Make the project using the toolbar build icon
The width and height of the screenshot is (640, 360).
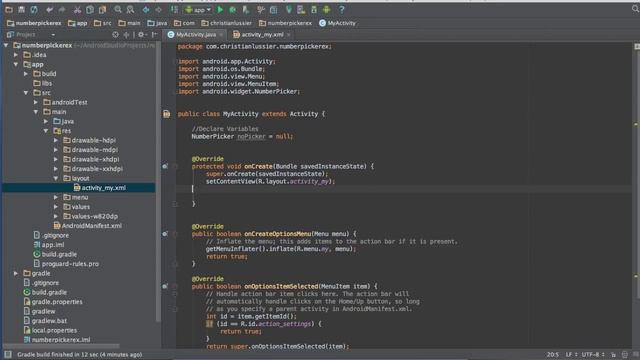click(174, 9)
